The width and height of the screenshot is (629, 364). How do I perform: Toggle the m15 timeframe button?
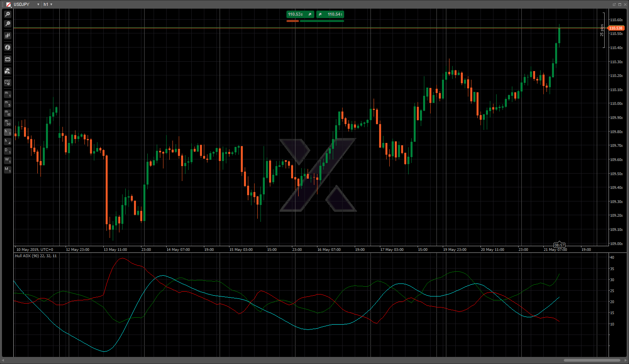point(7,113)
